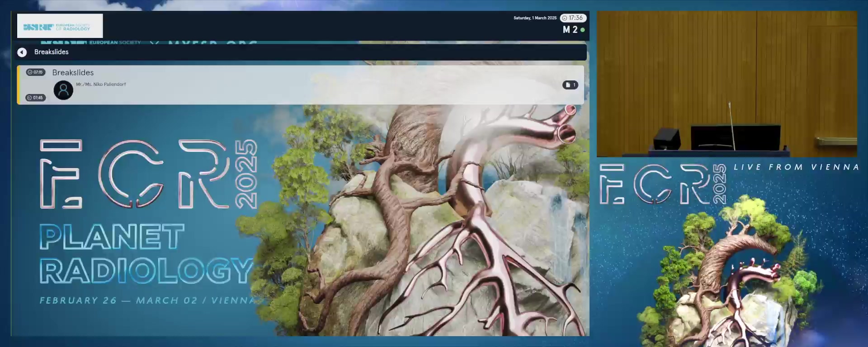Click the 17:36 clock indicator

click(573, 18)
